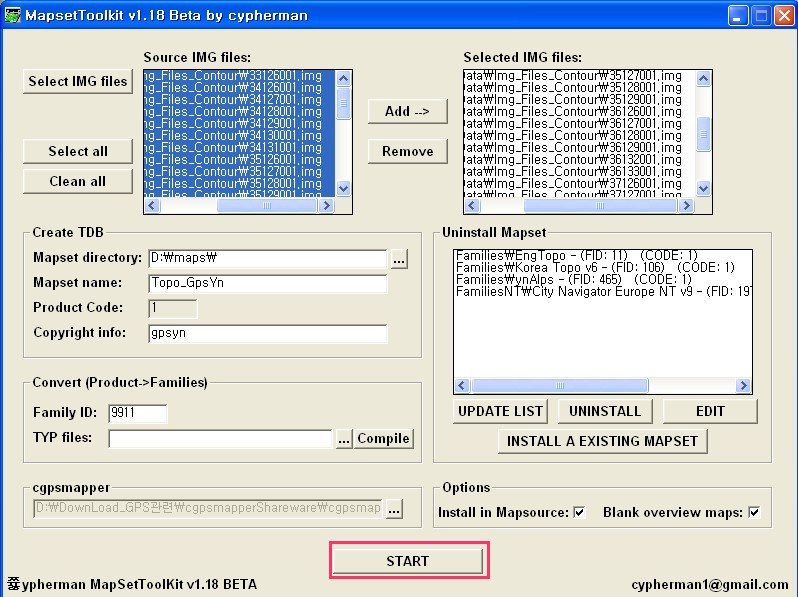This screenshot has width=798, height=597.
Task: Toggle the Install in Mapsource checkbox
Action: point(579,512)
